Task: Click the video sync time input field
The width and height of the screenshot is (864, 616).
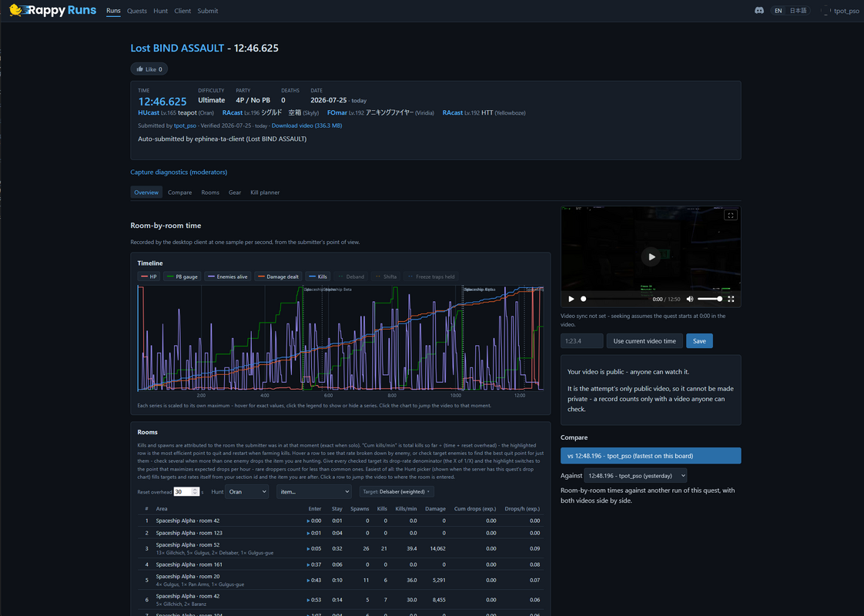Action: pyautogui.click(x=582, y=341)
